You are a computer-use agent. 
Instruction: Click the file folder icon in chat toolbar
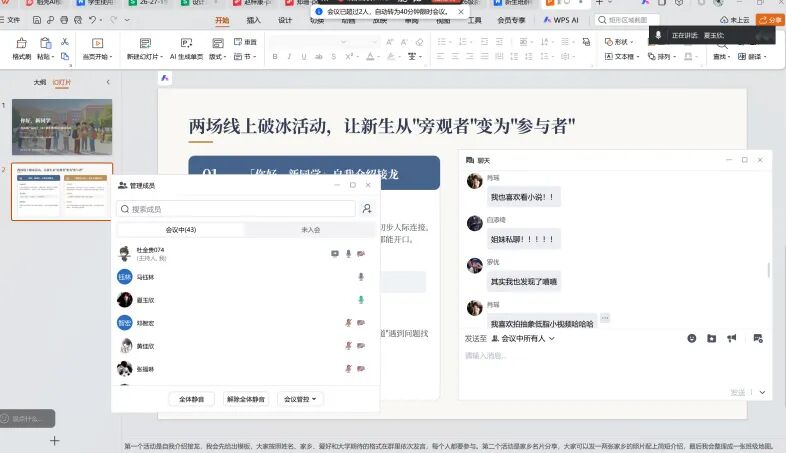[x=712, y=338]
